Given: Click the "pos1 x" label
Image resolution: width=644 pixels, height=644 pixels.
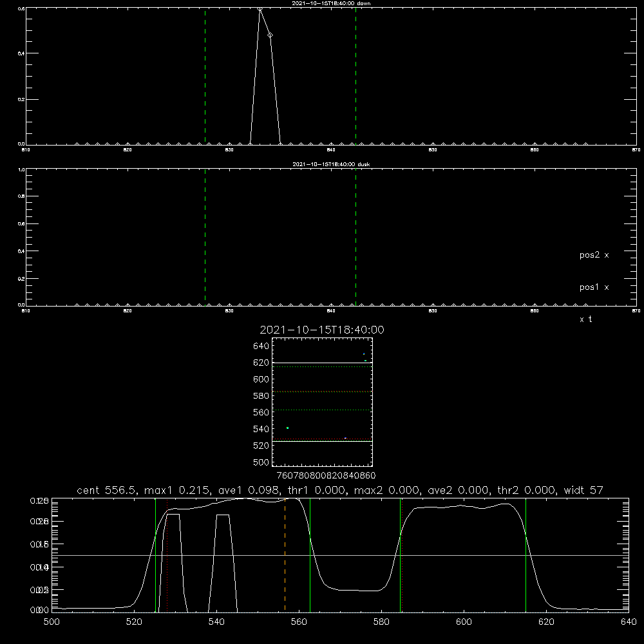Looking at the screenshot, I should coord(594,287).
